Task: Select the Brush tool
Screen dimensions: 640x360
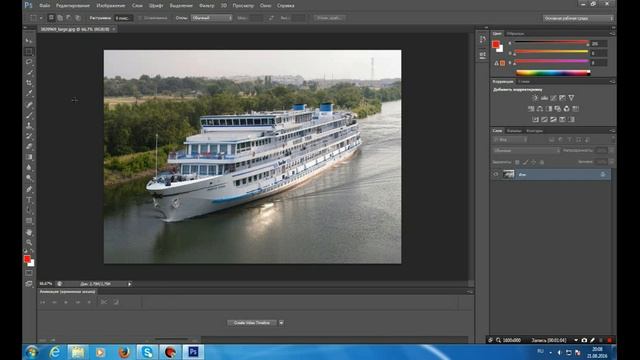Action: [29, 116]
